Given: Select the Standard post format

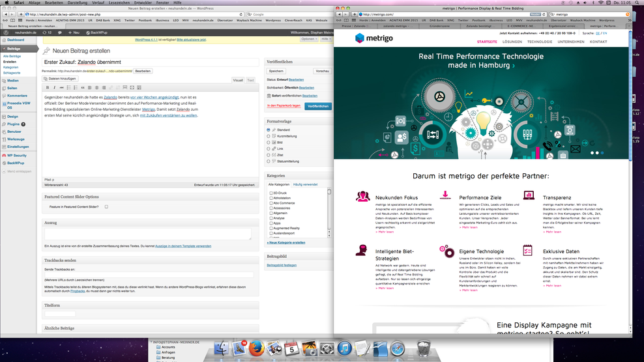Looking at the screenshot, I should 269,130.
